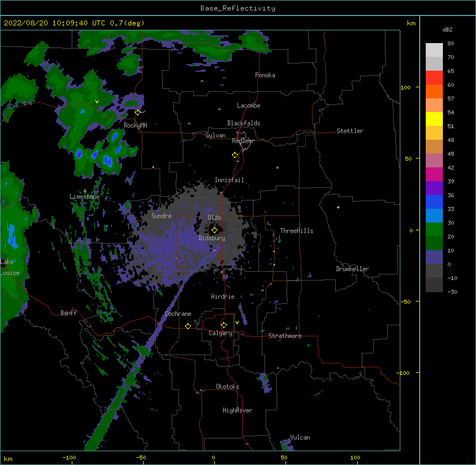
Task: Select the red 65 dBZ legend swatch
Action: (434, 77)
